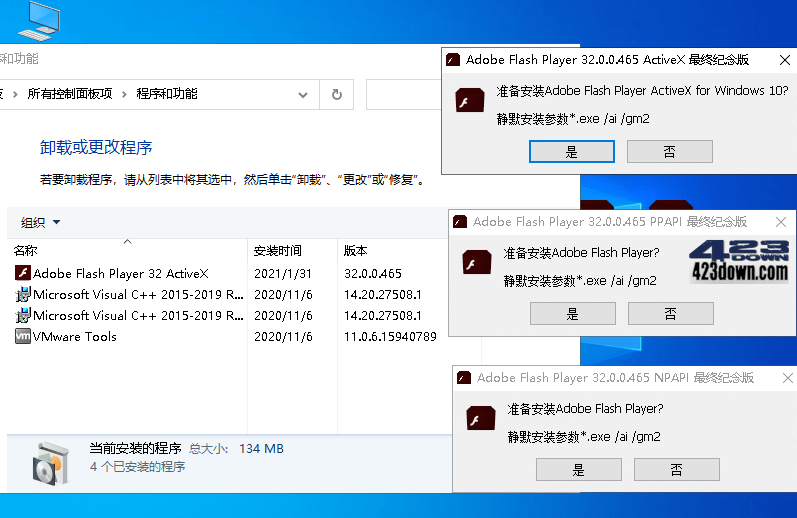Click 否 in the ActiveX install dialog
This screenshot has height=518, width=797.
coord(669,152)
